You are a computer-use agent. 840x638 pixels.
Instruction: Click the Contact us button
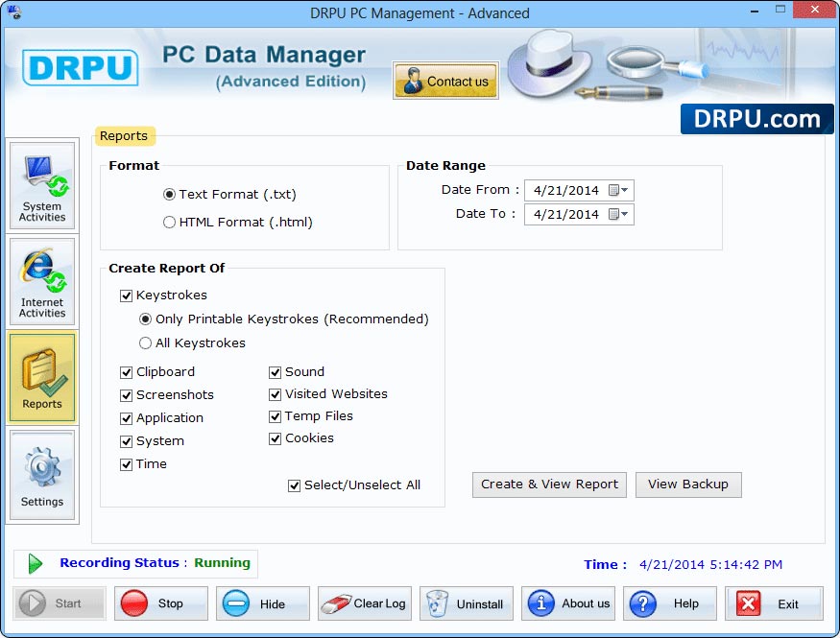[x=445, y=81]
